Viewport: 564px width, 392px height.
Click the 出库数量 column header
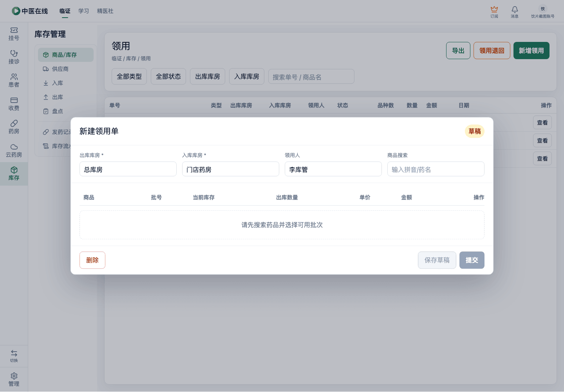(x=287, y=197)
